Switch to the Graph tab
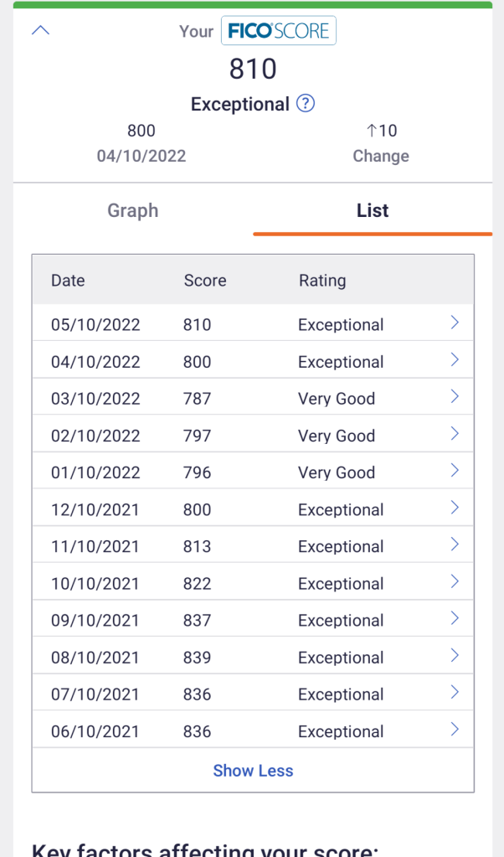Image resolution: width=504 pixels, height=857 pixels. 132,210
